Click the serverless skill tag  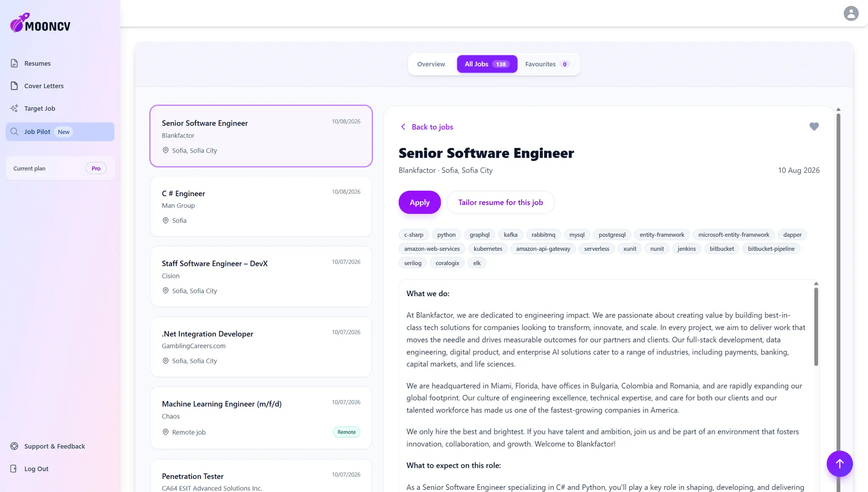point(596,249)
